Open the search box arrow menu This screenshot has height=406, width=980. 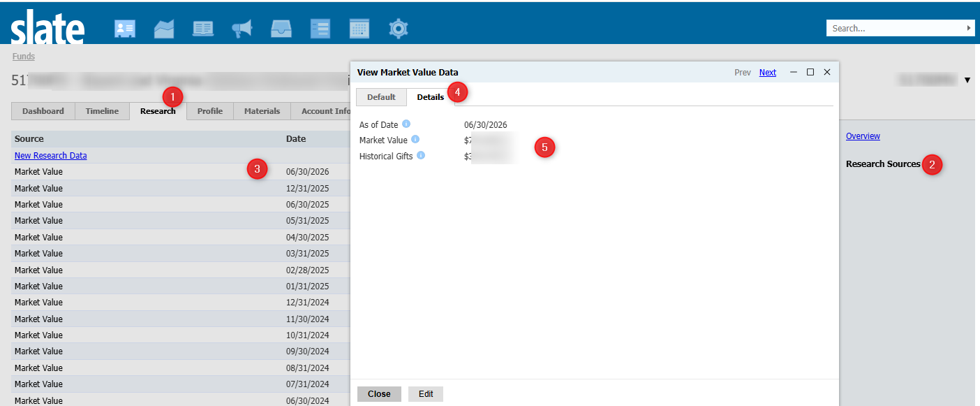(x=969, y=28)
